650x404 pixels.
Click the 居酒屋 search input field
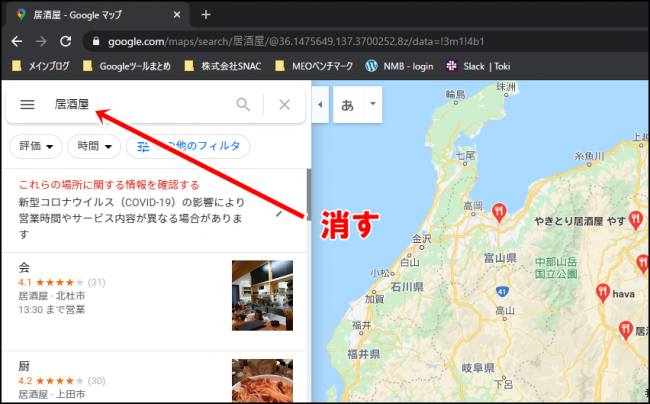[141, 104]
